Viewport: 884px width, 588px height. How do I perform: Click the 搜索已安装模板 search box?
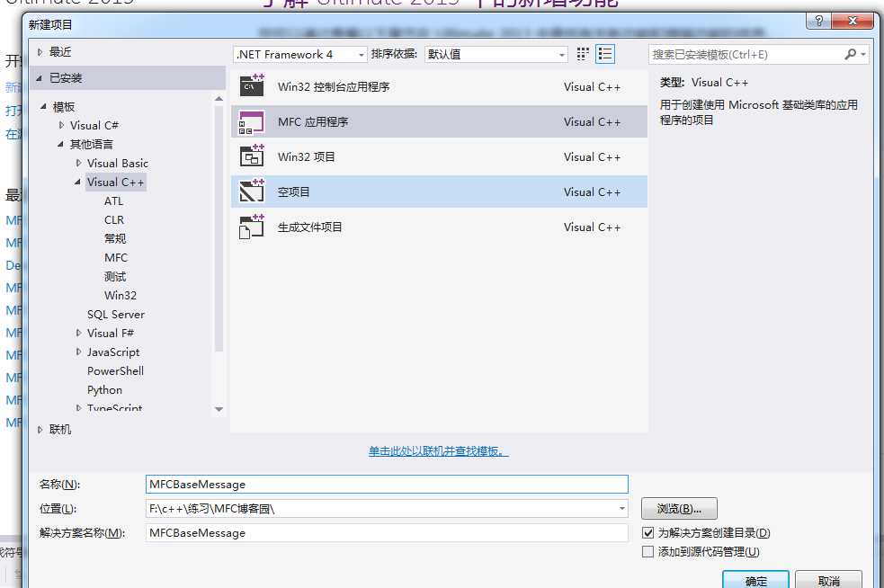(x=746, y=55)
